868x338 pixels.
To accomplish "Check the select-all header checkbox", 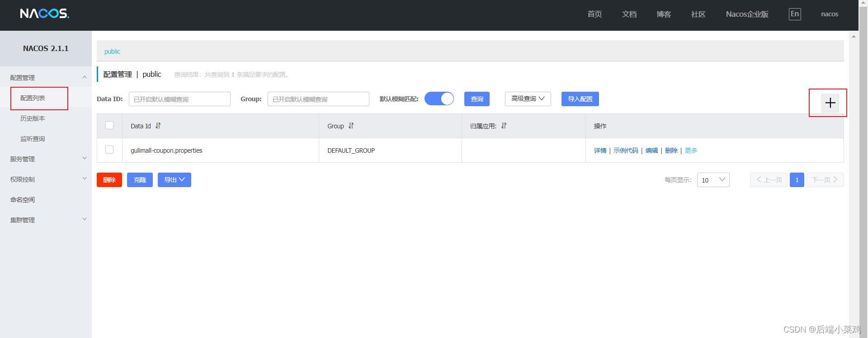I will 109,125.
